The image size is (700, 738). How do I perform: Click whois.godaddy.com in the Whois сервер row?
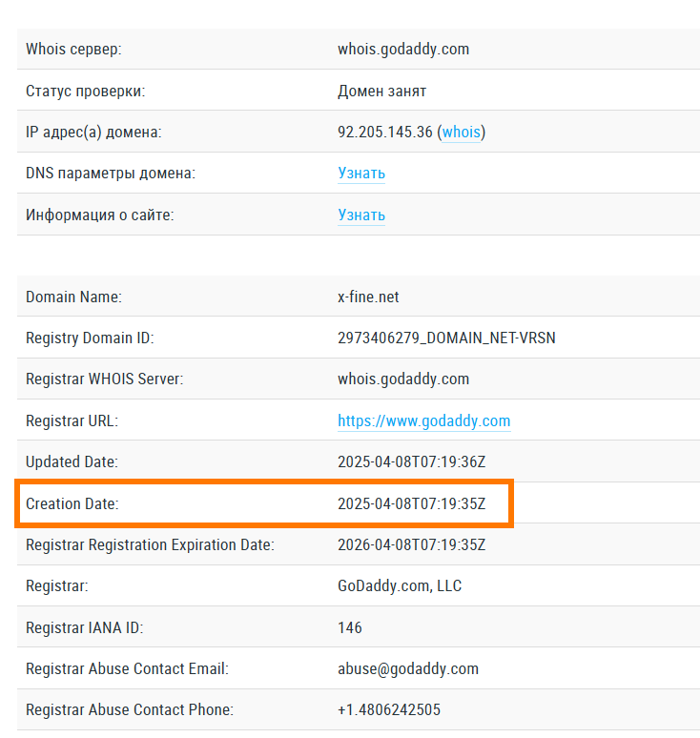tap(403, 49)
